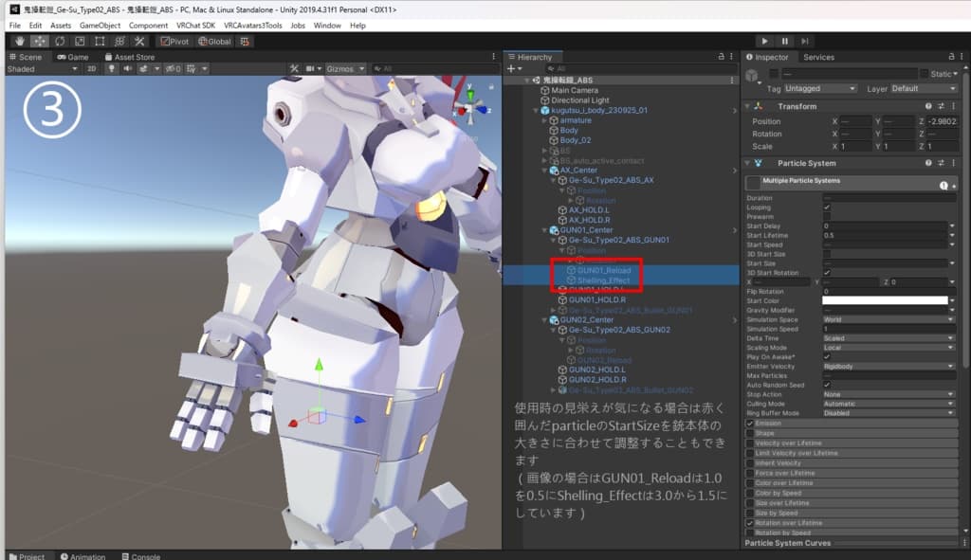Toggle the Looping checkbox off
The image size is (971, 560).
pos(827,208)
